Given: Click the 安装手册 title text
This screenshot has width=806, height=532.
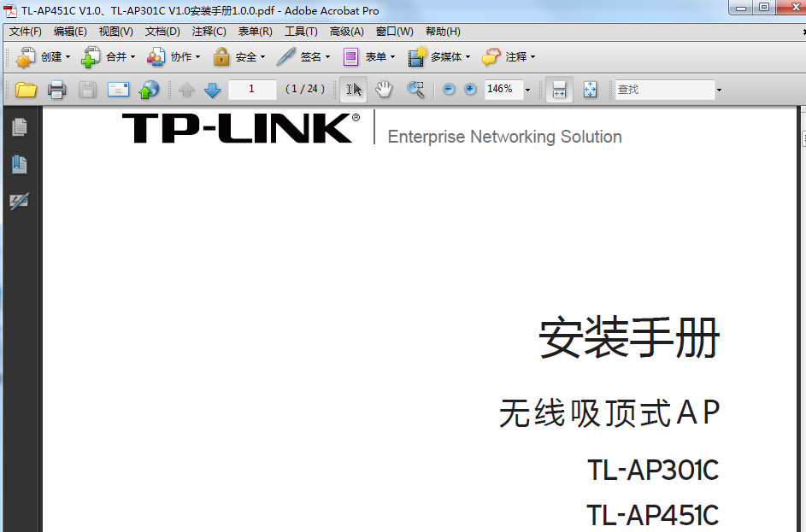Looking at the screenshot, I should point(629,338).
